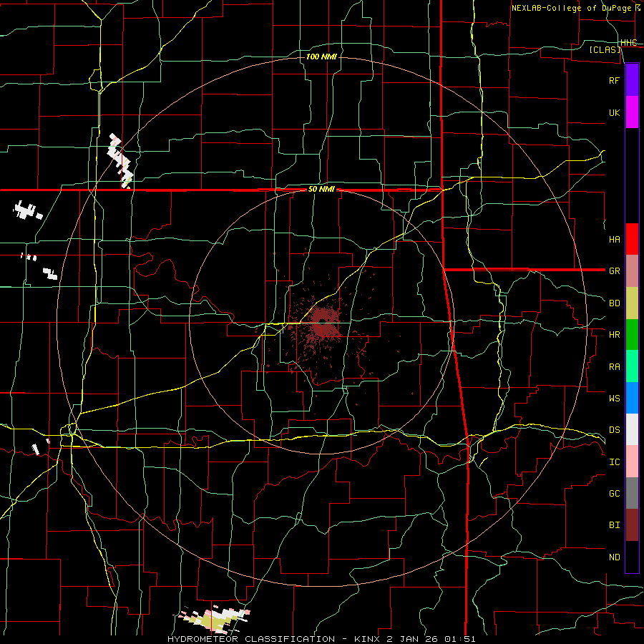Click the magenta UK color swatch in the legend
Screen dimensions: 644x644
(x=632, y=112)
